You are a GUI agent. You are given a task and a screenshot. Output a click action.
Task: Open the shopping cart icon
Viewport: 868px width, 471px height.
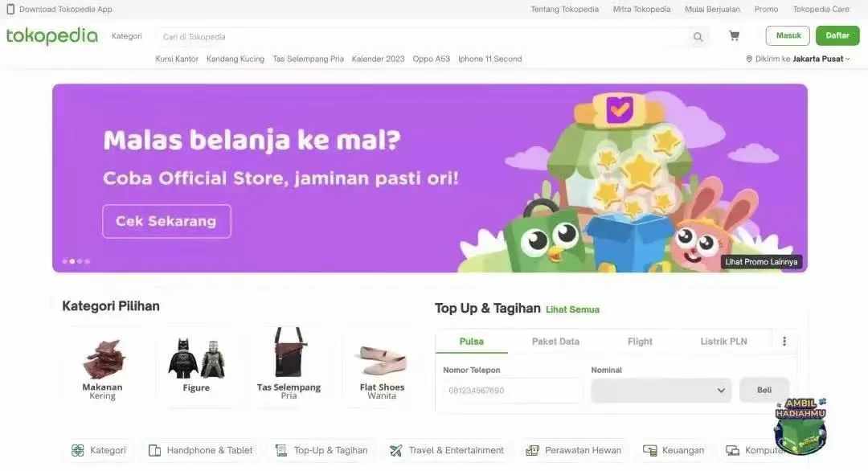(734, 36)
